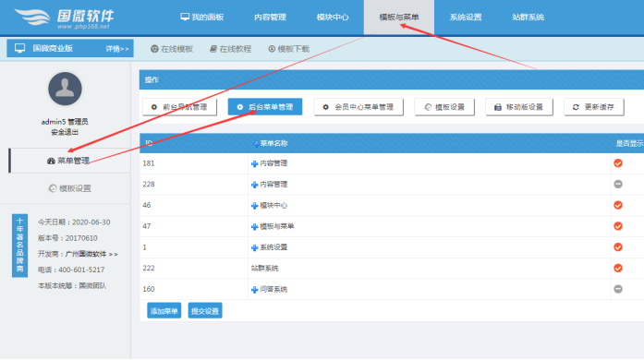This screenshot has height=360, width=644.
Task: Open 在线教程 book icon link
Action: tap(230, 49)
